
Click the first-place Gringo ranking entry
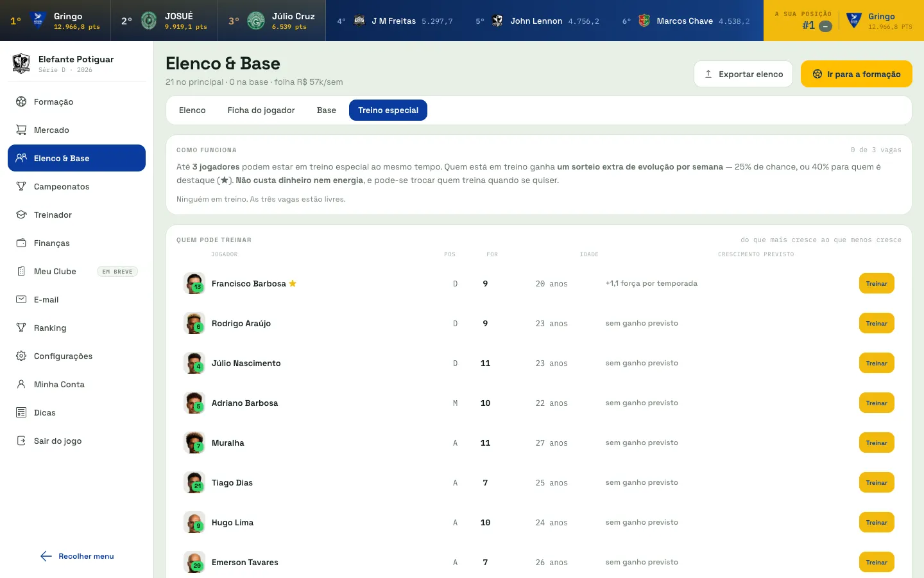(x=55, y=21)
